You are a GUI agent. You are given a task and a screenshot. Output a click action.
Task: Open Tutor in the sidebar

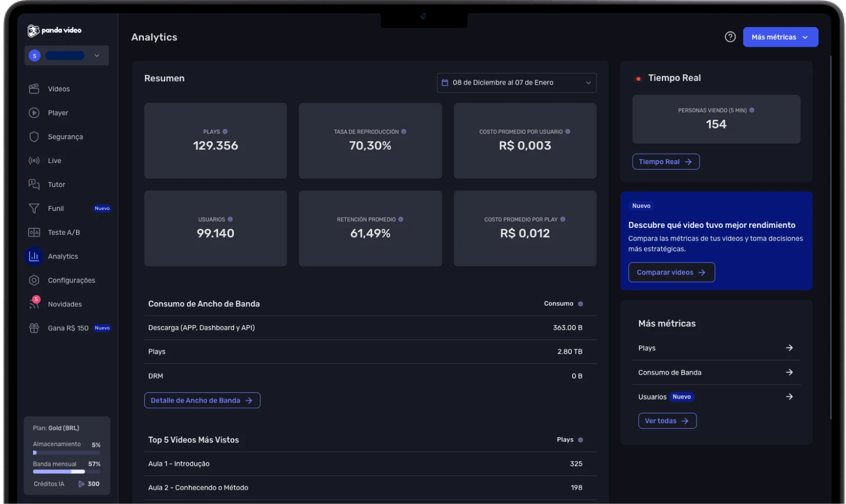(x=57, y=184)
